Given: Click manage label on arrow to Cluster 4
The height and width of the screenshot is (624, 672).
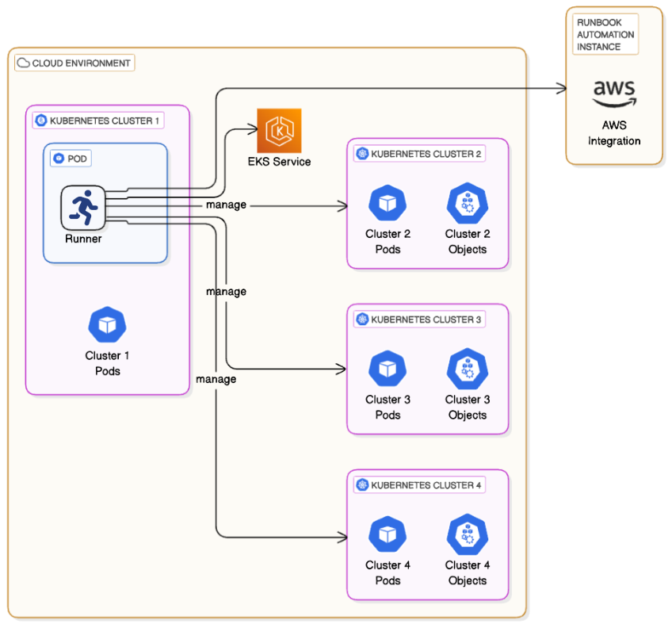Looking at the screenshot, I should (x=216, y=379).
